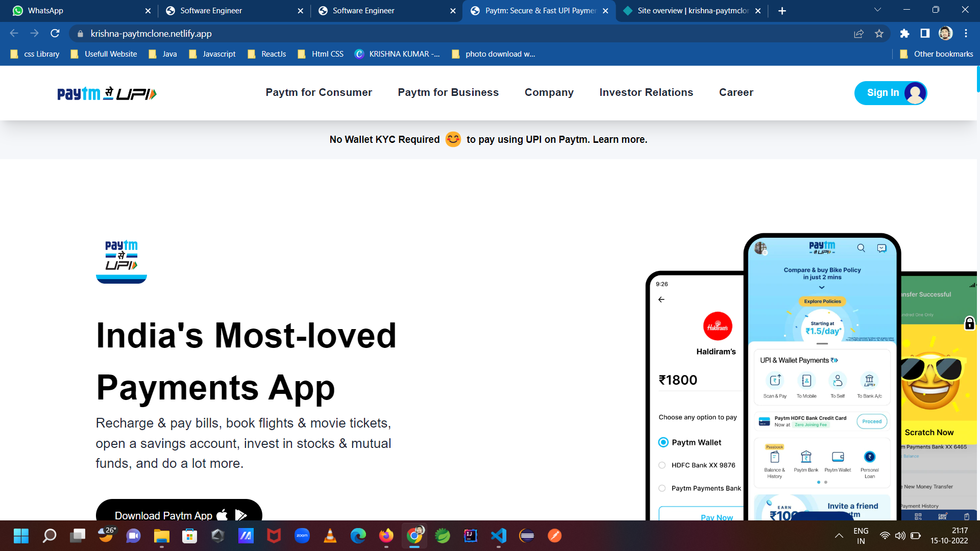Screen dimensions: 980x551
Task: Expand the chevron under Bike Policy text
Action: 822,287
